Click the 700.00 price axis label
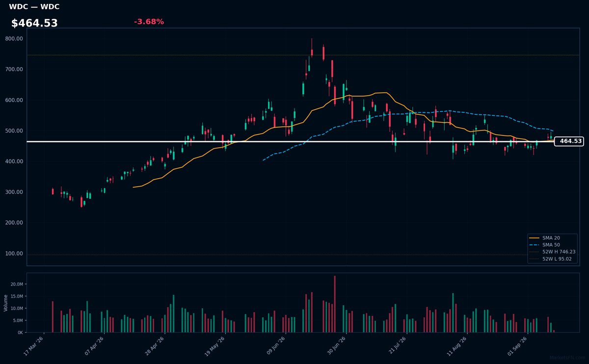Viewport: 589px width, 364px height. 14,70
